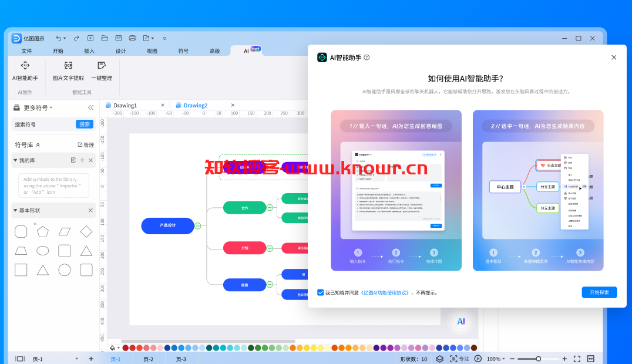Viewport: 632px width, 364px height.
Task: Switch to the 开始 ribbon tab
Action: pyautogui.click(x=58, y=51)
